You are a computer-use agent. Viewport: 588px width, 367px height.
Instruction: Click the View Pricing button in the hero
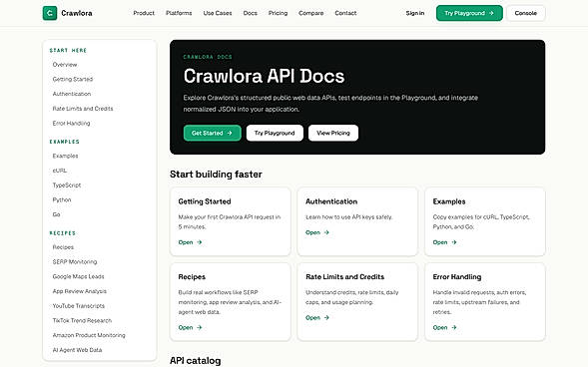pyautogui.click(x=333, y=133)
